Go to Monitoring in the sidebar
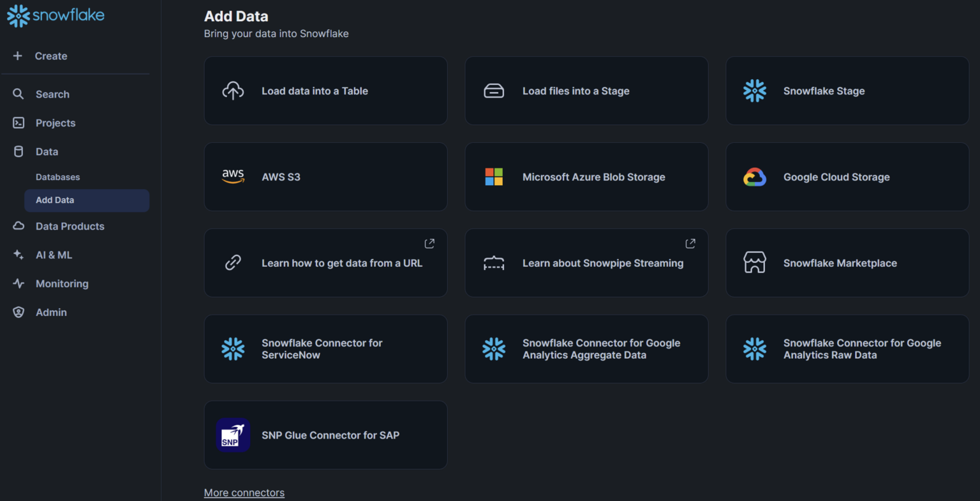Viewport: 980px width, 501px height. (x=62, y=284)
